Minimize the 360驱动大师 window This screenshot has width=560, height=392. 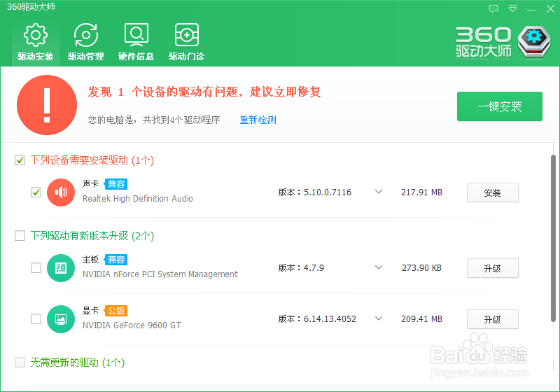tap(531, 9)
